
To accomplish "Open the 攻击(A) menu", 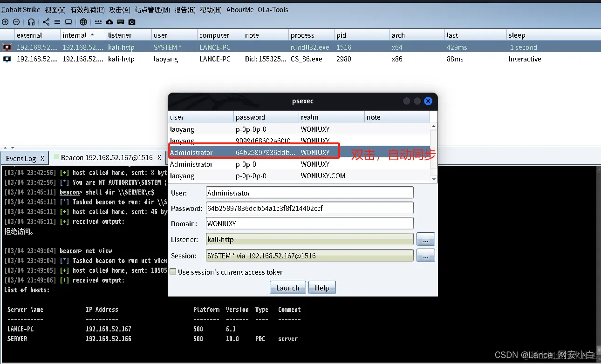I will (x=120, y=9).
